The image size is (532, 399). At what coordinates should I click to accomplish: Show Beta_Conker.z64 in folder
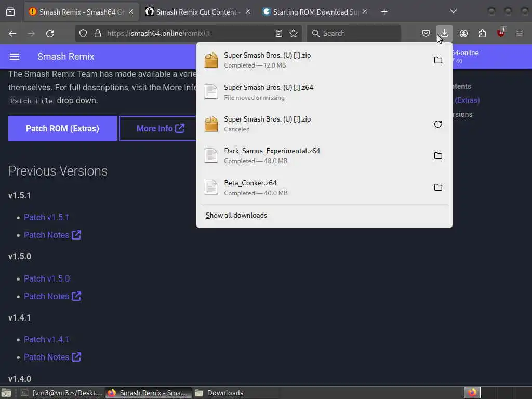(438, 187)
